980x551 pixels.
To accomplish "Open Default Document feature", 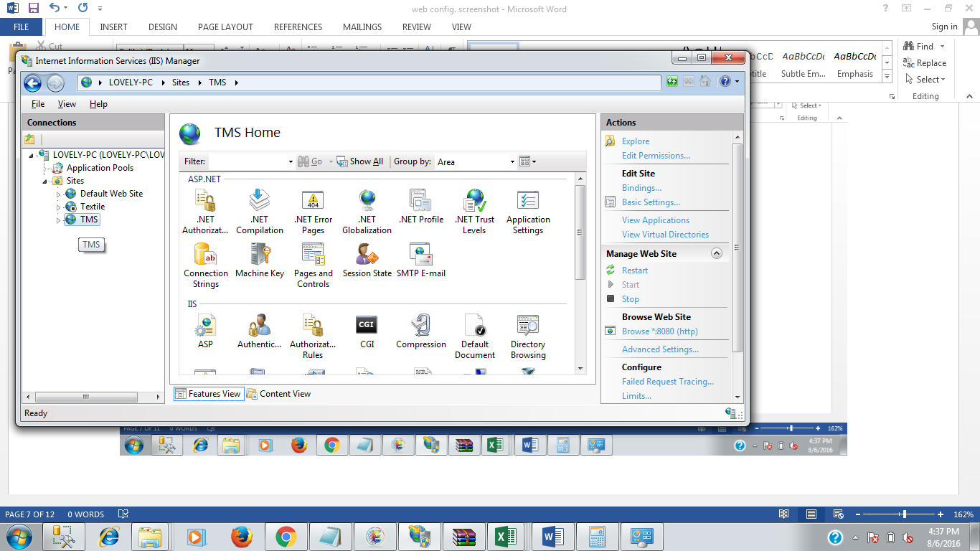I will click(474, 336).
